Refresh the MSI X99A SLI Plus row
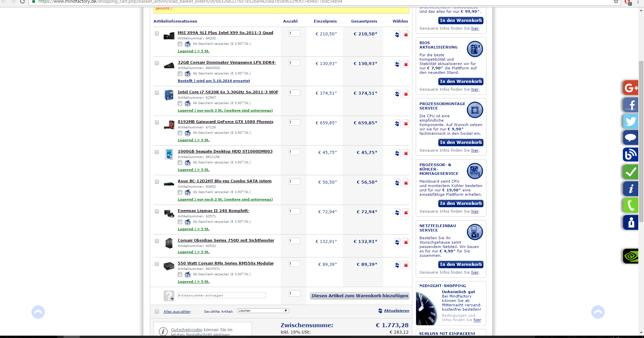Image resolution: width=644 pixels, height=338 pixels. [397, 35]
